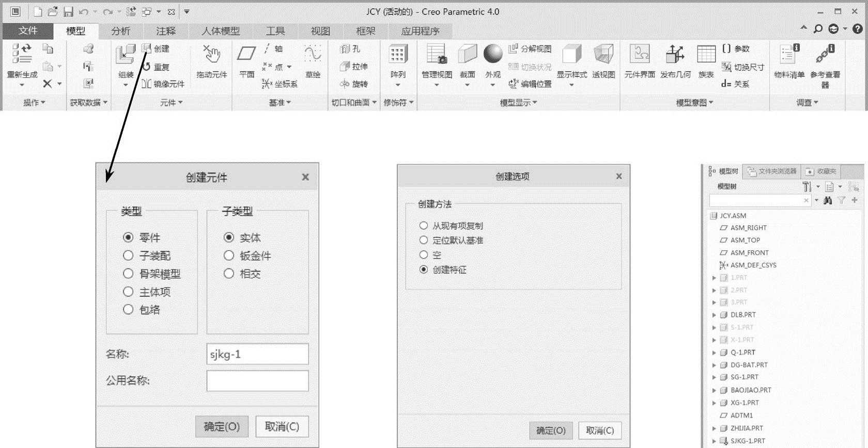This screenshot has width=868, height=448.
Task: Open the 文件夹浏览器 tab
Action: (772, 171)
